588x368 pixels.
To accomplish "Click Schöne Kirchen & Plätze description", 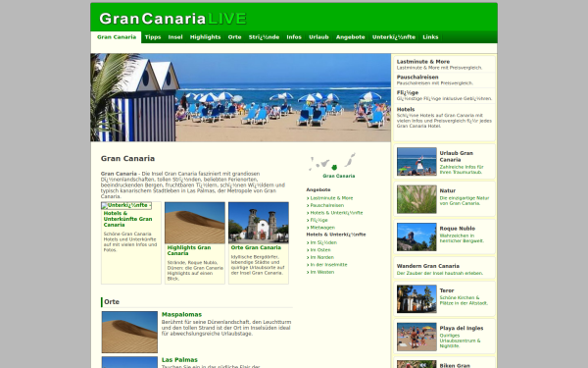I will (464, 300).
